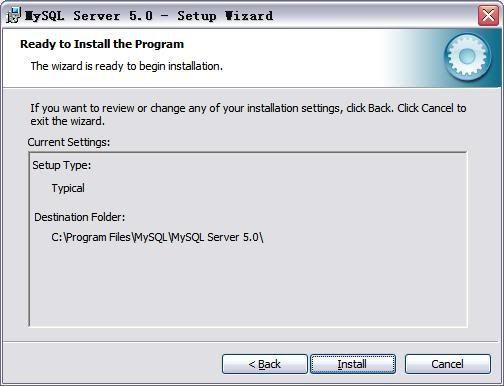Open the installer icon system menu
Screen dimensions: 504x386
click(14, 15)
